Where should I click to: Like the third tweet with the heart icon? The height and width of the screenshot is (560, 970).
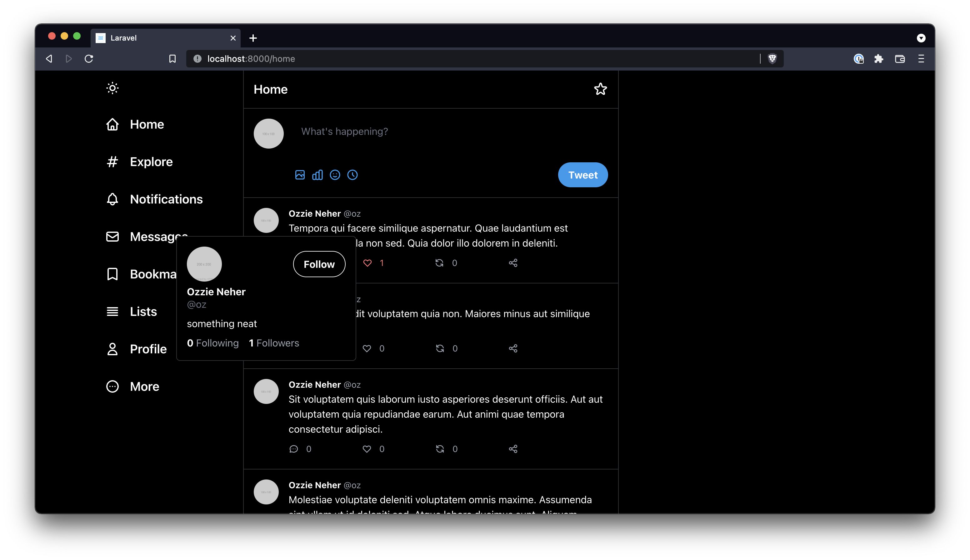(x=367, y=449)
